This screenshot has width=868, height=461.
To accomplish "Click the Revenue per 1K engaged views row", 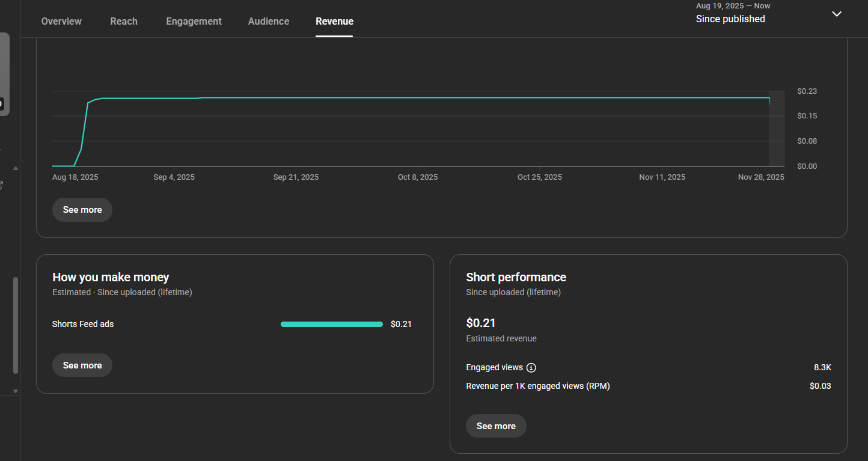I will [x=538, y=386].
